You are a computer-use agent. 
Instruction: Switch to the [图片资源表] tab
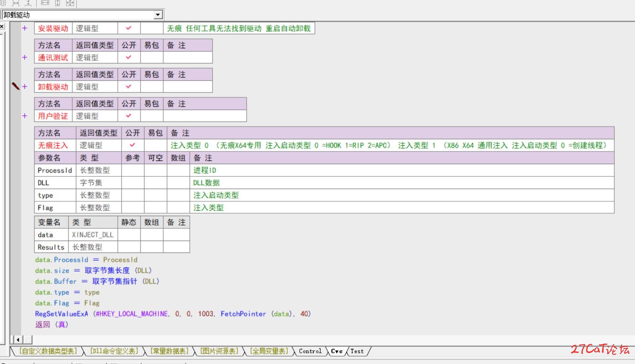(219, 351)
